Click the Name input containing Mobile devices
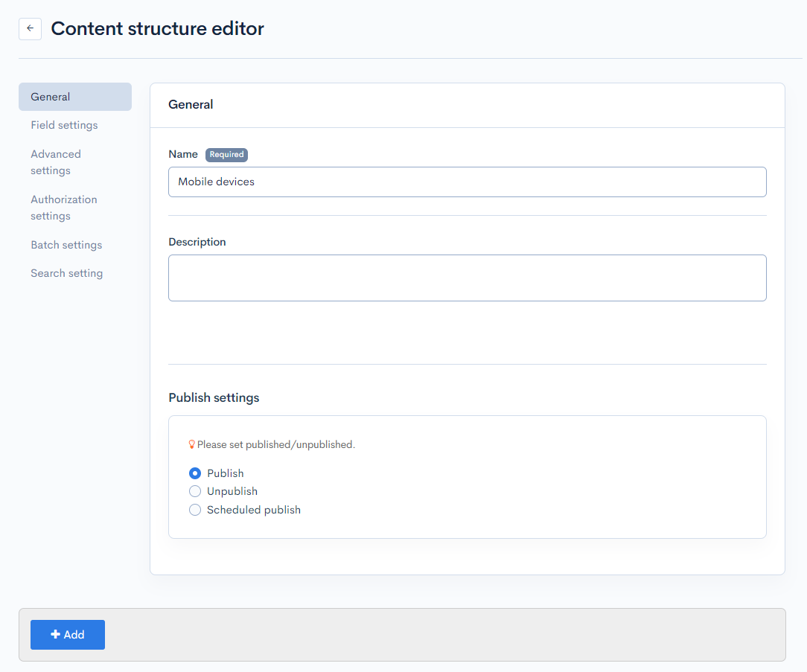Image resolution: width=807 pixels, height=672 pixels. coord(468,182)
